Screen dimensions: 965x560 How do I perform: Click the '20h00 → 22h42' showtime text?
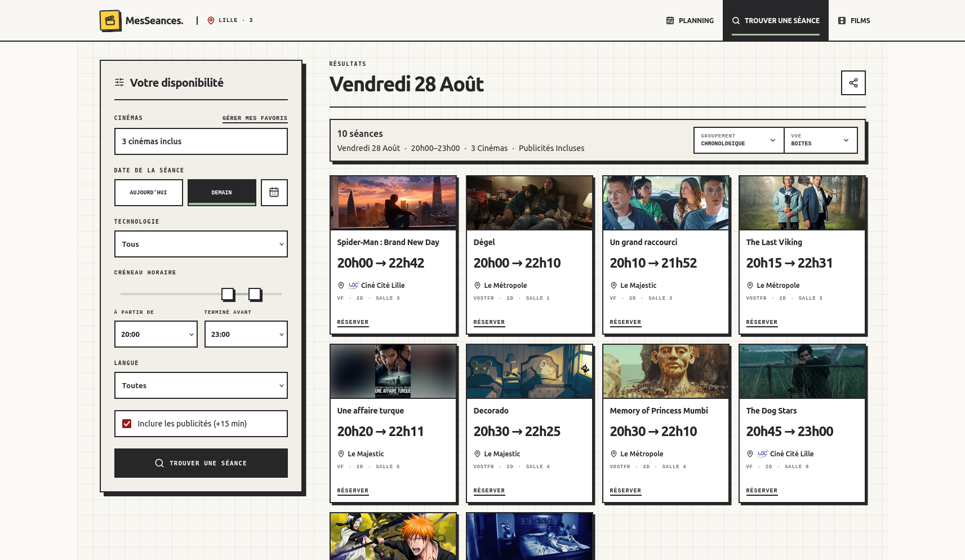point(381,263)
